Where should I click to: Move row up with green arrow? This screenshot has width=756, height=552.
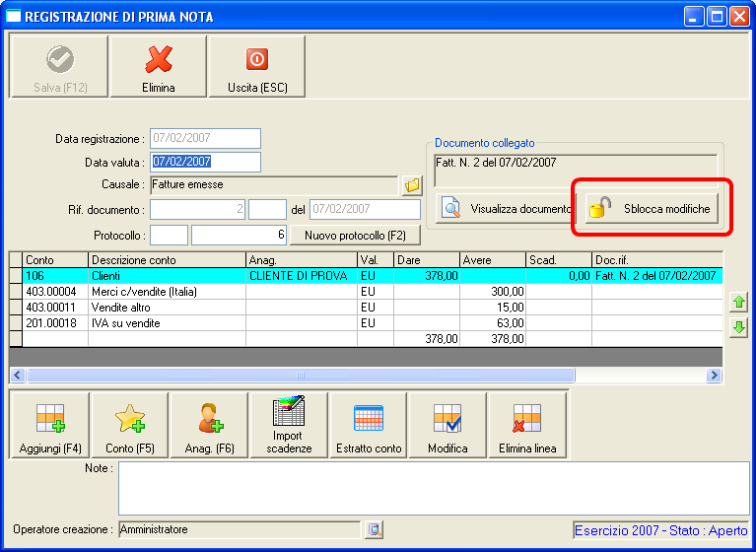point(738,303)
